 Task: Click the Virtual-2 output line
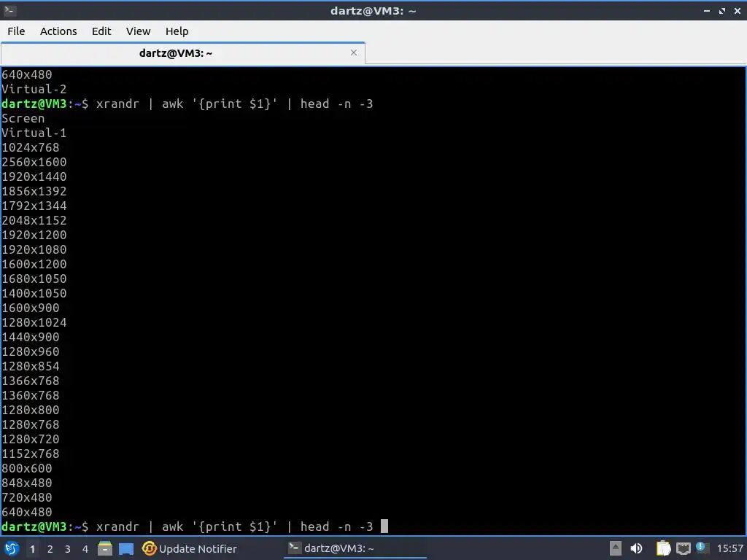coord(34,89)
